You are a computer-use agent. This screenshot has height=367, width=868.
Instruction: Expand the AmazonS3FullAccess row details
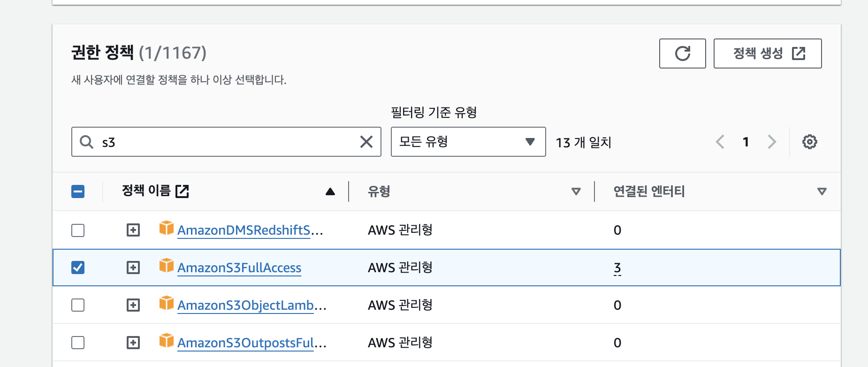tap(133, 268)
